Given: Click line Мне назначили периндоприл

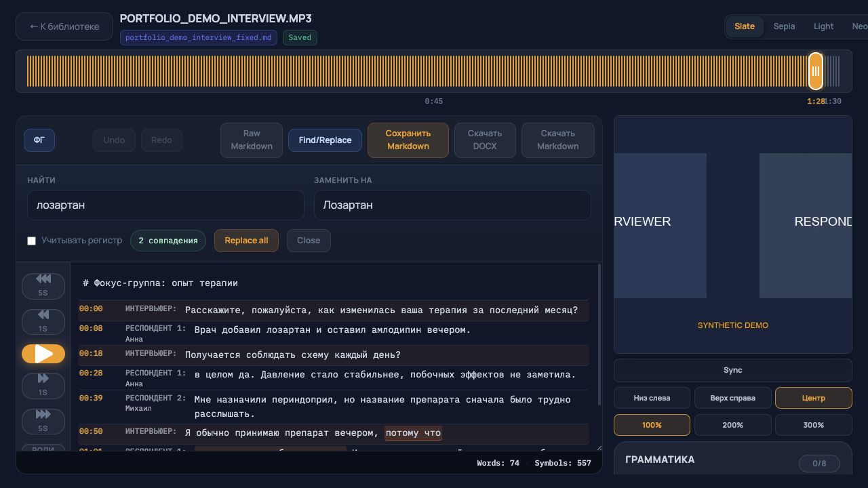Looking at the screenshot, I should pos(382,407).
